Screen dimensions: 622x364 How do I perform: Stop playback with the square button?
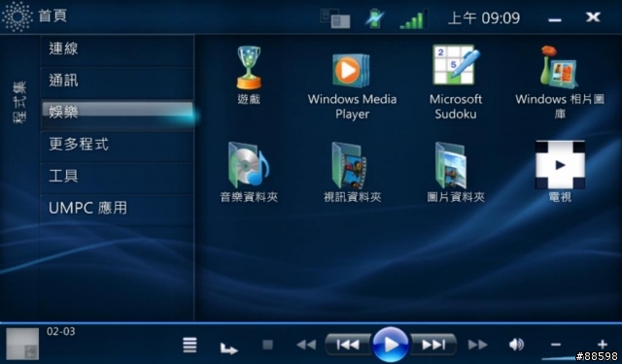[x=268, y=345]
